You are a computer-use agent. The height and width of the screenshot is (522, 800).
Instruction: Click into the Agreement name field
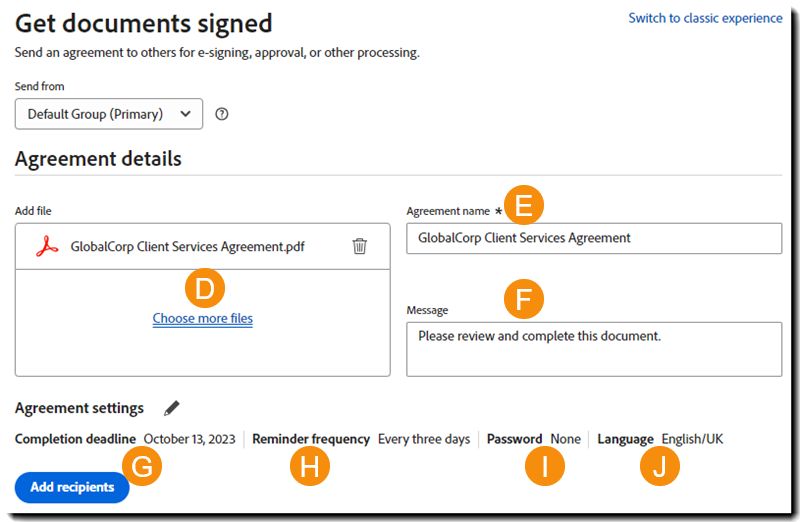pyautogui.click(x=594, y=238)
